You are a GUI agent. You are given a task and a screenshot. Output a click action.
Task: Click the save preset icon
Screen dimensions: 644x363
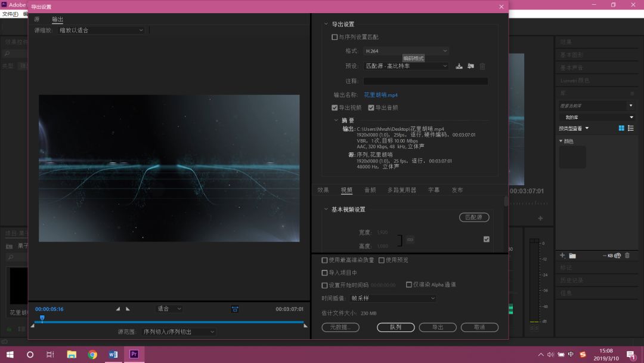click(459, 66)
